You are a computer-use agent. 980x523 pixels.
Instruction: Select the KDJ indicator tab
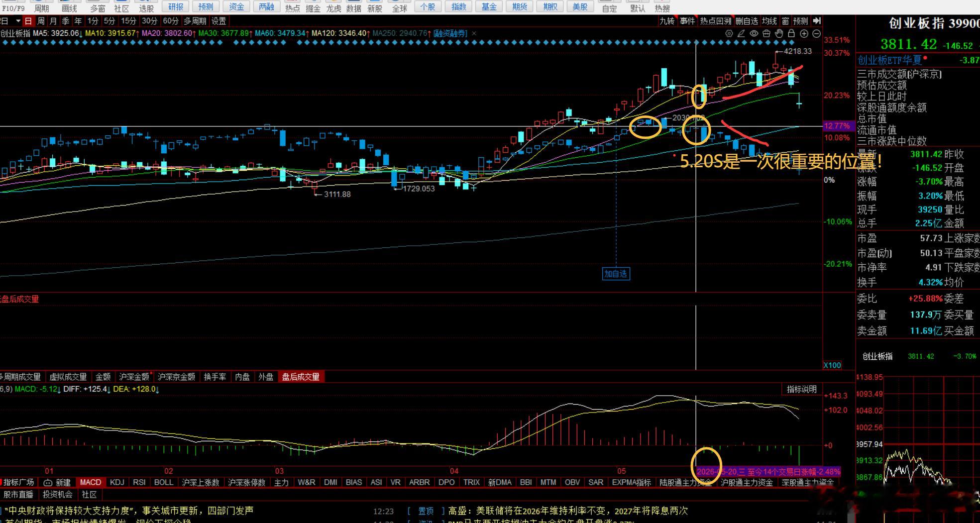[x=117, y=482]
